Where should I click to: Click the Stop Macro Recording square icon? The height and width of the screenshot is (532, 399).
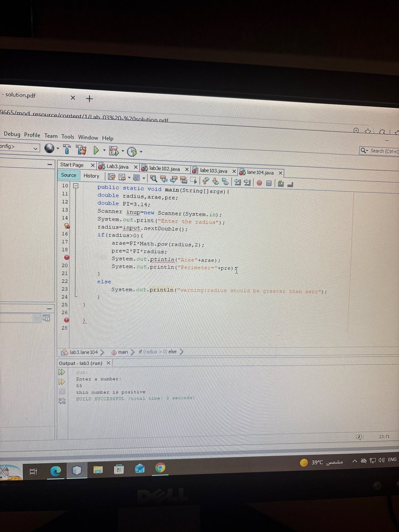click(269, 183)
